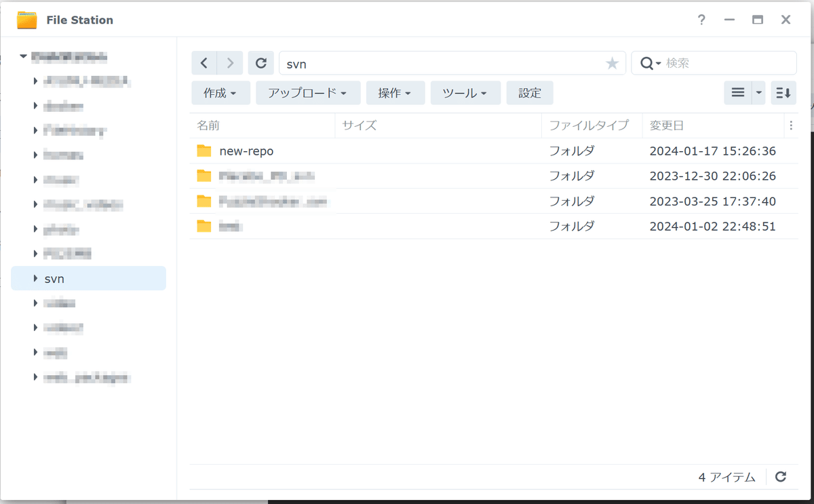Sort by the 変更日 column header

pos(712,125)
